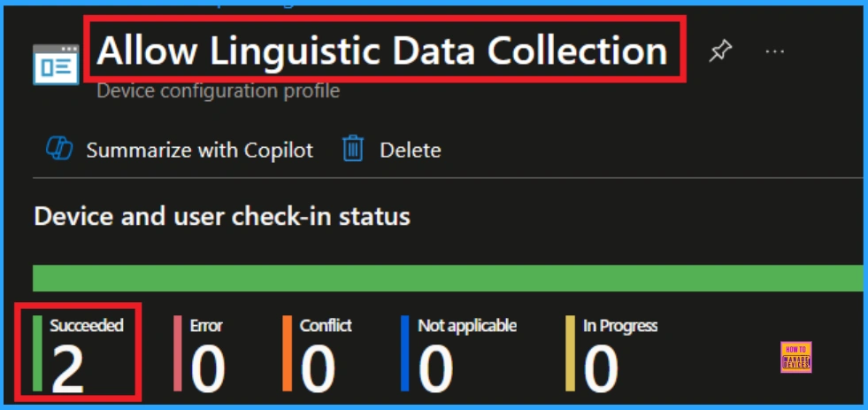Open the Succeeded count of 2

coord(68,367)
